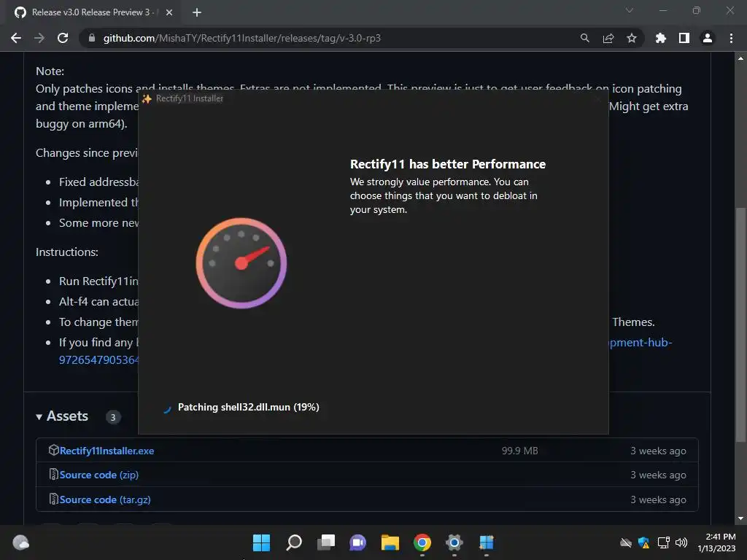Open the volume tray icon
Viewport: 747px width, 560px height.
coord(681,542)
